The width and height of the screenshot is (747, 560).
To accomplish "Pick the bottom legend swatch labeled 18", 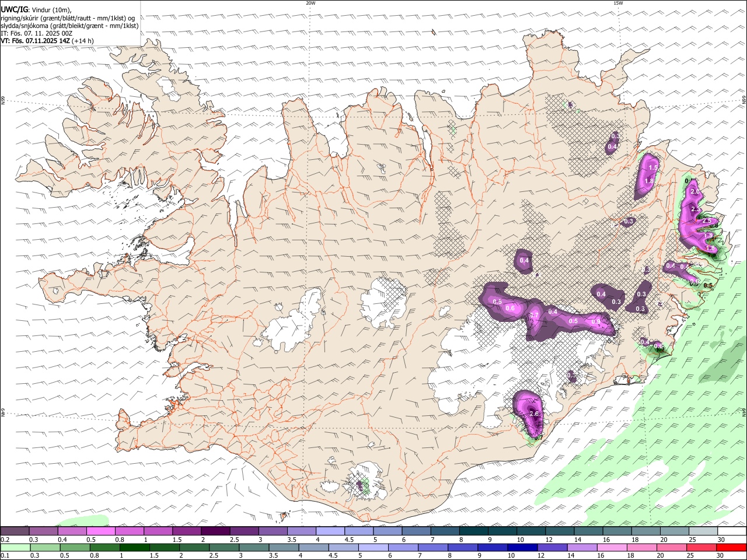I will 643,548.
